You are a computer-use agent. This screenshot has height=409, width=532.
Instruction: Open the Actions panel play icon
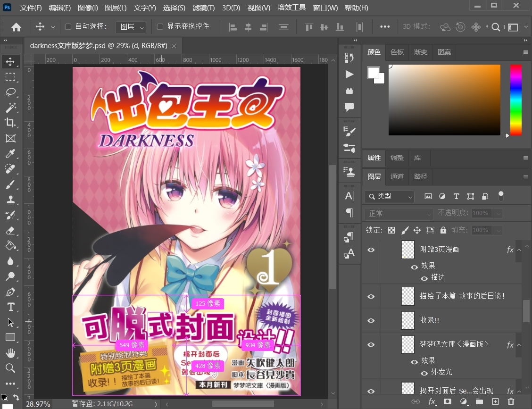(349, 75)
